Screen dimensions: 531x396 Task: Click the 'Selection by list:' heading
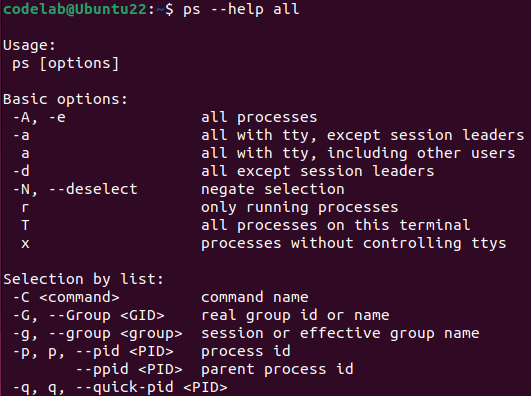tap(83, 279)
